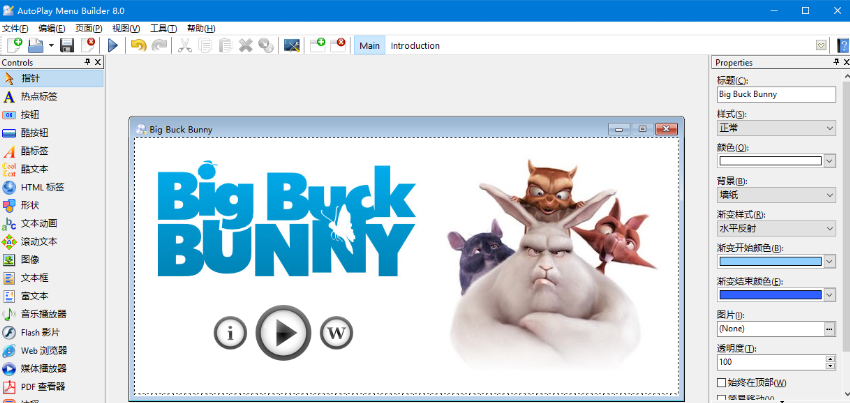
Task: Pin the Properties panel
Action: pos(836,62)
